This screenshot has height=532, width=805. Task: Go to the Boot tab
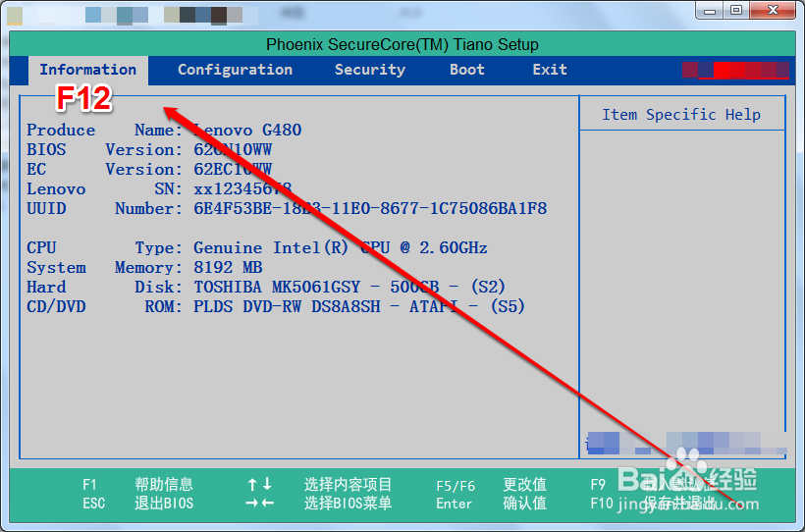[467, 70]
